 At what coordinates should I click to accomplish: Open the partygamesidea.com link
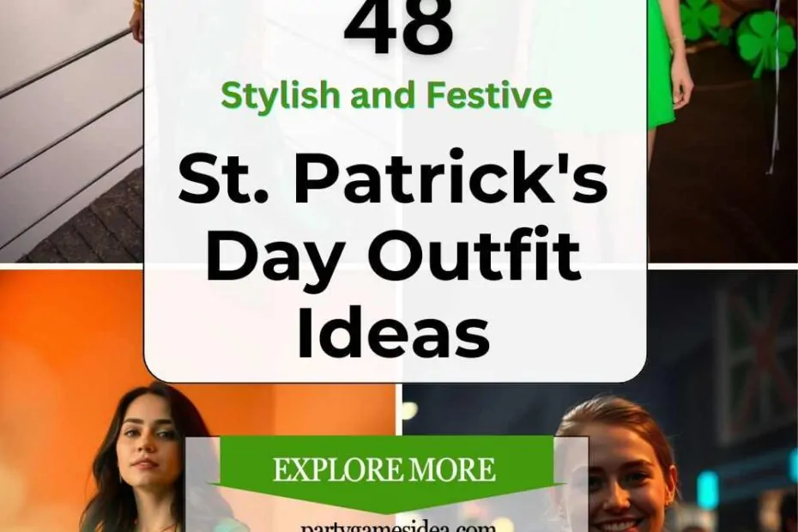pos(398,526)
